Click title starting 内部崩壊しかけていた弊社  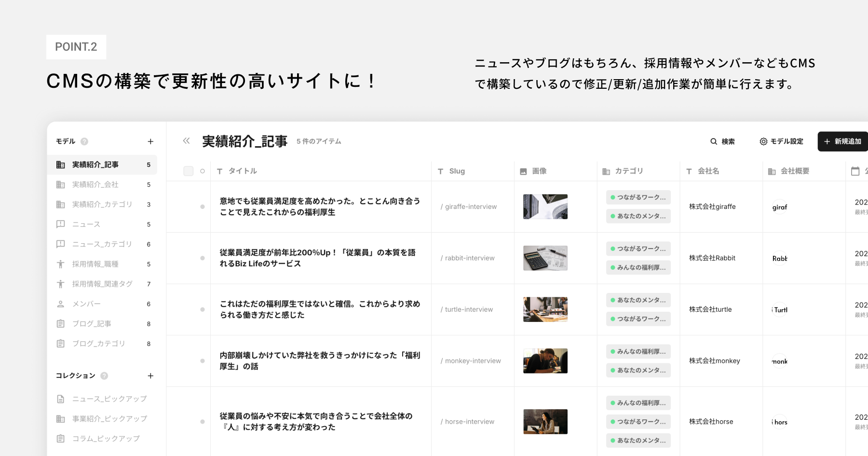click(320, 361)
